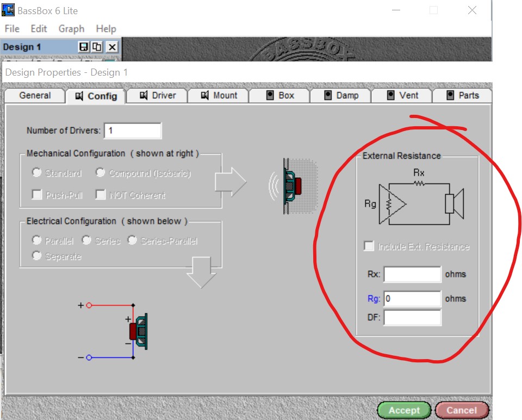The image size is (522, 420).
Task: Minimize the BassBox 6 Lite window
Action: (396, 10)
